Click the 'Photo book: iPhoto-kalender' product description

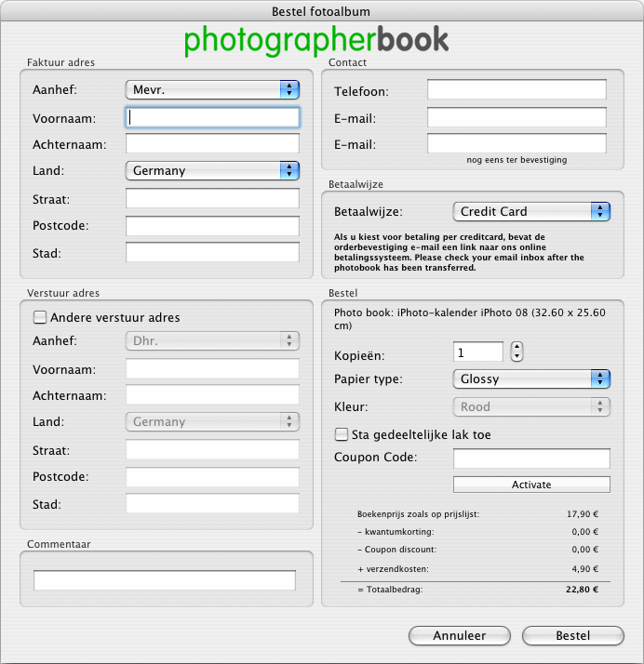(469, 319)
